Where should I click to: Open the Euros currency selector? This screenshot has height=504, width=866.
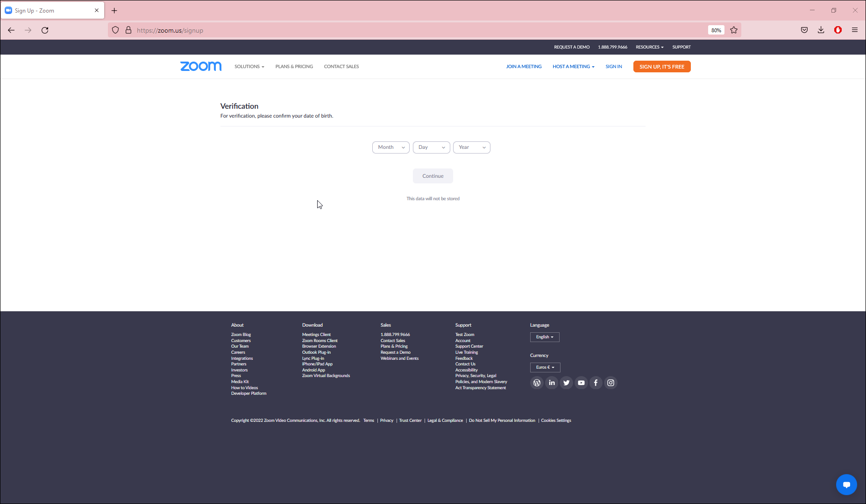click(x=545, y=367)
